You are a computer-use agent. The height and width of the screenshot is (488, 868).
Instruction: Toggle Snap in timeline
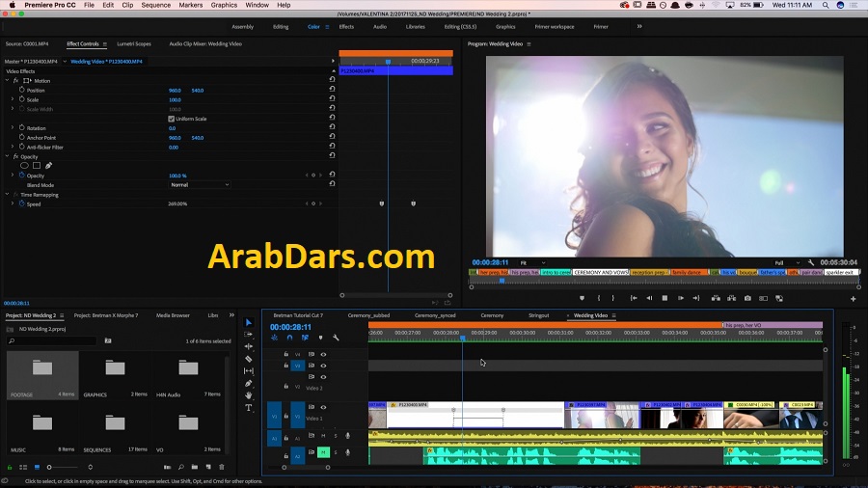point(289,338)
